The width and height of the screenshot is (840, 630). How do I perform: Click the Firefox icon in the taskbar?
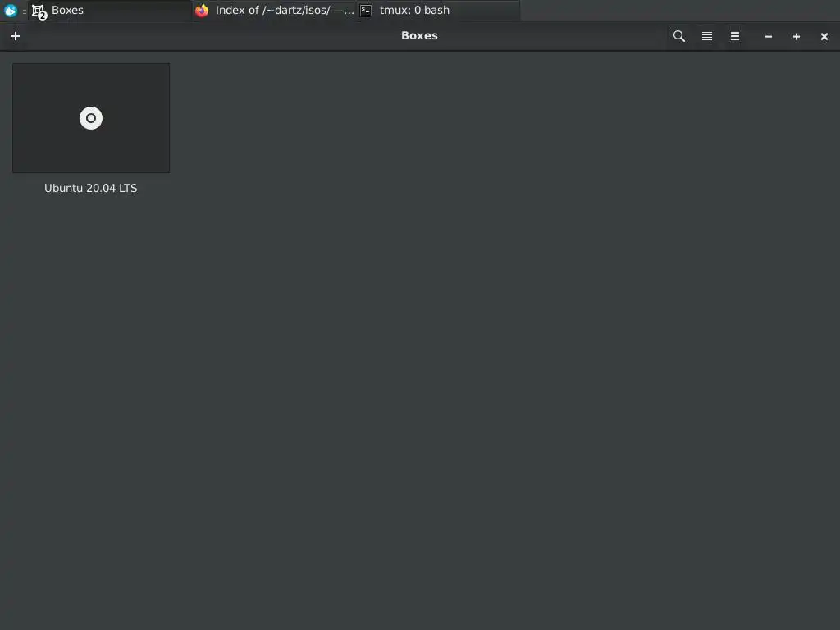point(202,10)
